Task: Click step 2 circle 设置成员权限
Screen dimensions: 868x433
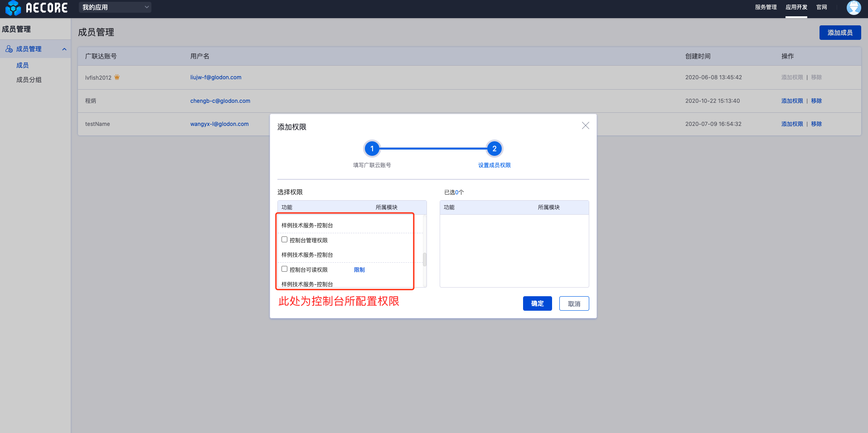Action: pos(494,149)
